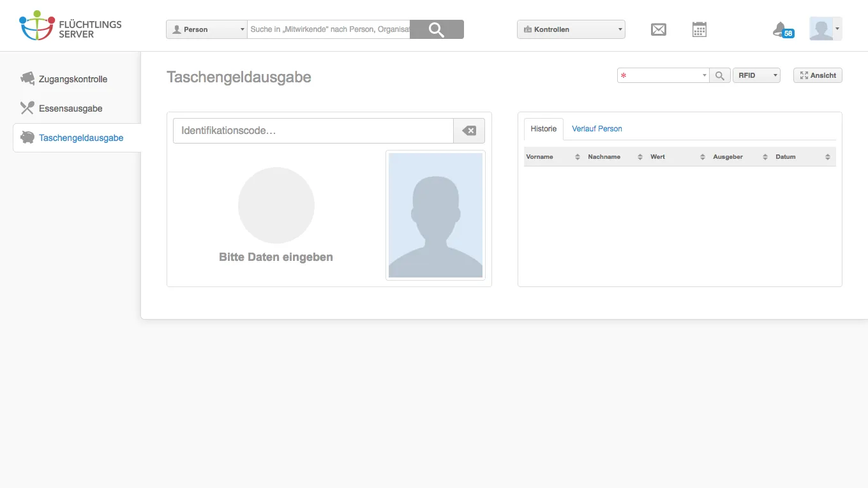The width and height of the screenshot is (868, 488).
Task: Click the small search icon beside RFID
Action: (720, 75)
